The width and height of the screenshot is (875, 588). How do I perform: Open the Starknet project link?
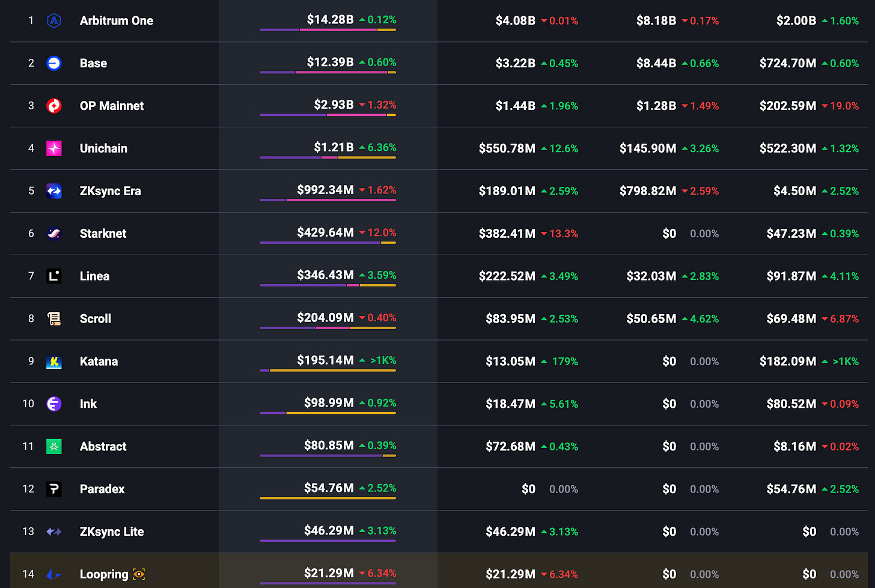click(x=103, y=234)
